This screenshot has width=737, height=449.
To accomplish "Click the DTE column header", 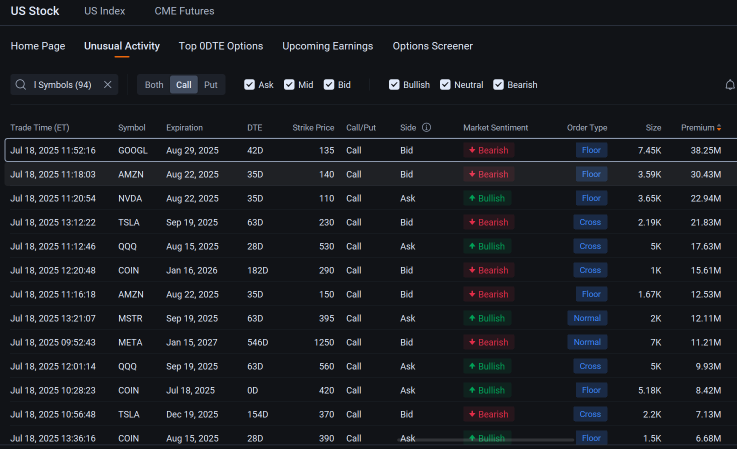I will pos(255,127).
